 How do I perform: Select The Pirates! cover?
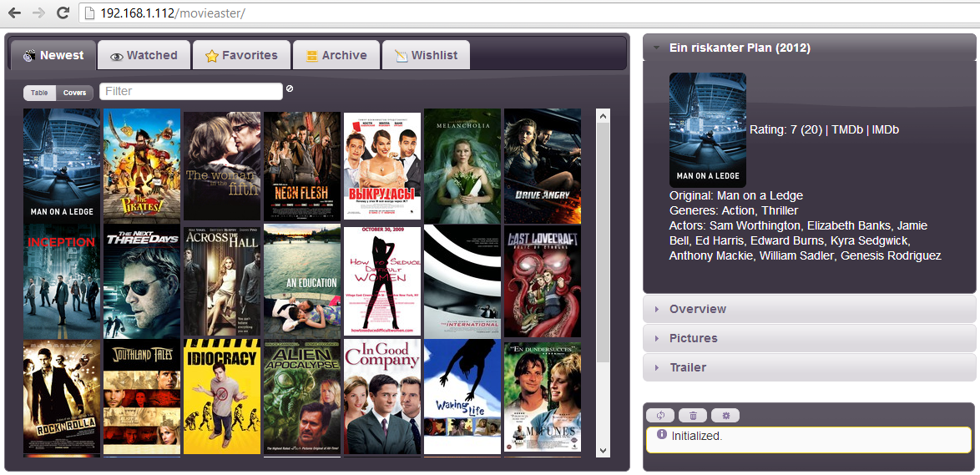click(x=142, y=165)
